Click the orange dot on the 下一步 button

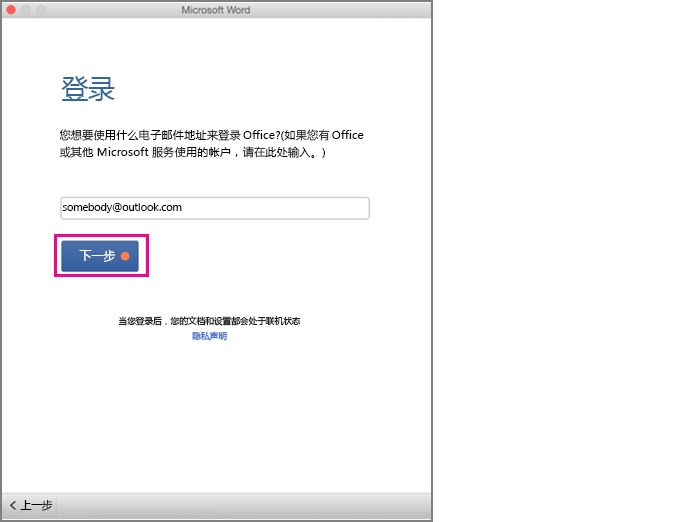coord(125,256)
